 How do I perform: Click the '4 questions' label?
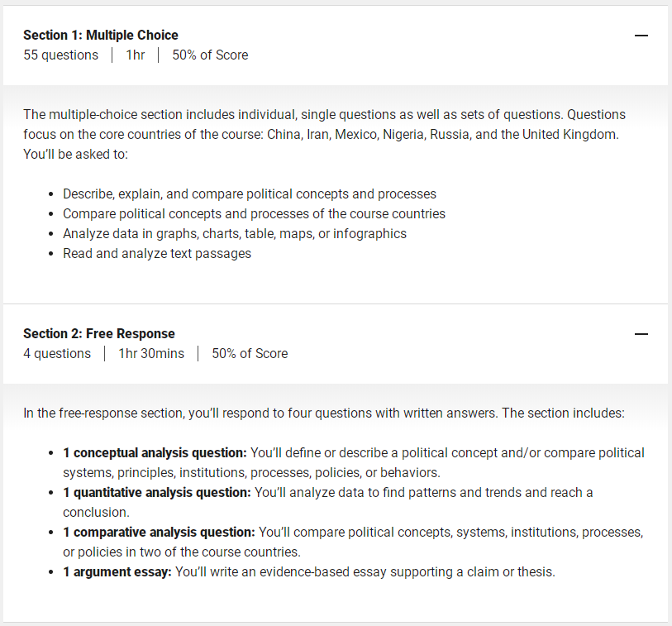point(57,353)
